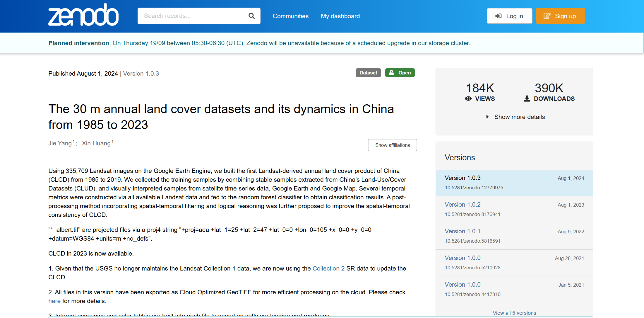This screenshot has height=318, width=644.
Task: Open Version 1.0.0 dated Jan 5, 2021
Action: 463,285
